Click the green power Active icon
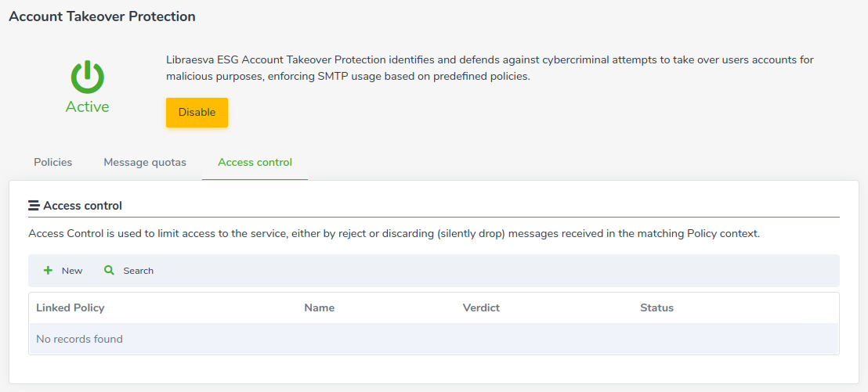This screenshot has width=868, height=392. 88,77
